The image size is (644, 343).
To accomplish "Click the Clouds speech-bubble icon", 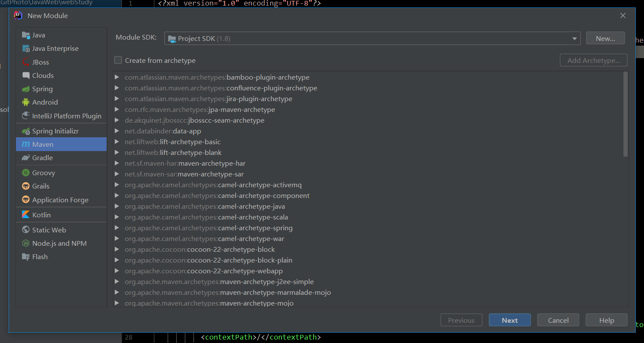I will pyautogui.click(x=26, y=75).
